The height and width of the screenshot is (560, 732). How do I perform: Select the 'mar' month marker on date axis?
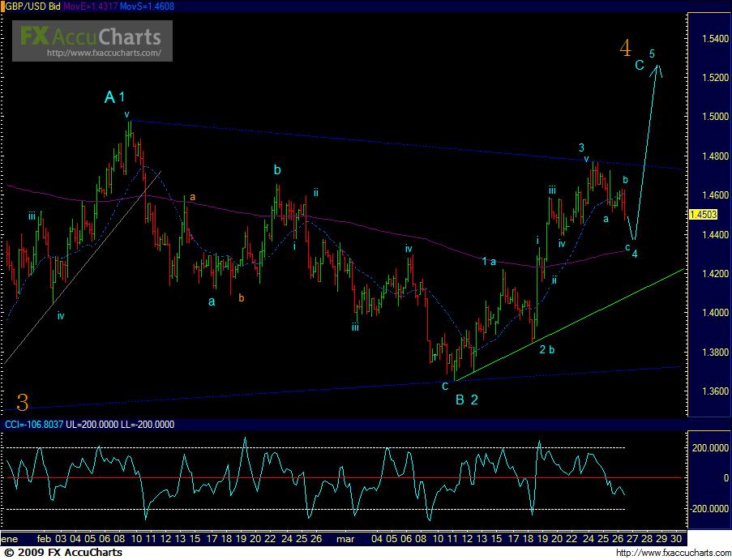click(x=346, y=538)
